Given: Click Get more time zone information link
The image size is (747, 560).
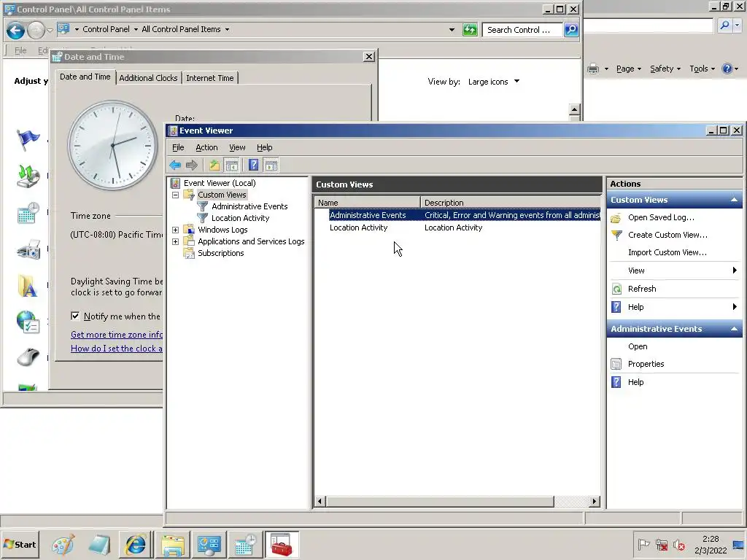Looking at the screenshot, I should click(x=117, y=335).
